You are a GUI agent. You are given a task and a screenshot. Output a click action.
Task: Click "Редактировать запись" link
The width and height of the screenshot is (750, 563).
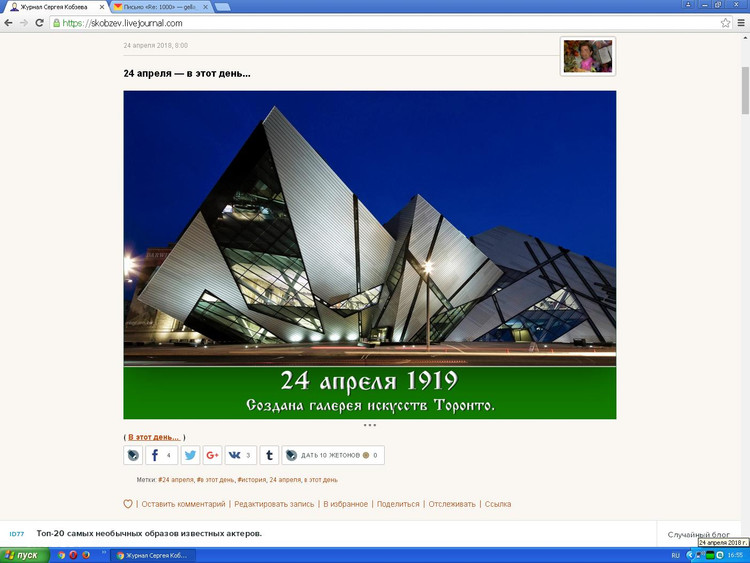click(x=274, y=504)
